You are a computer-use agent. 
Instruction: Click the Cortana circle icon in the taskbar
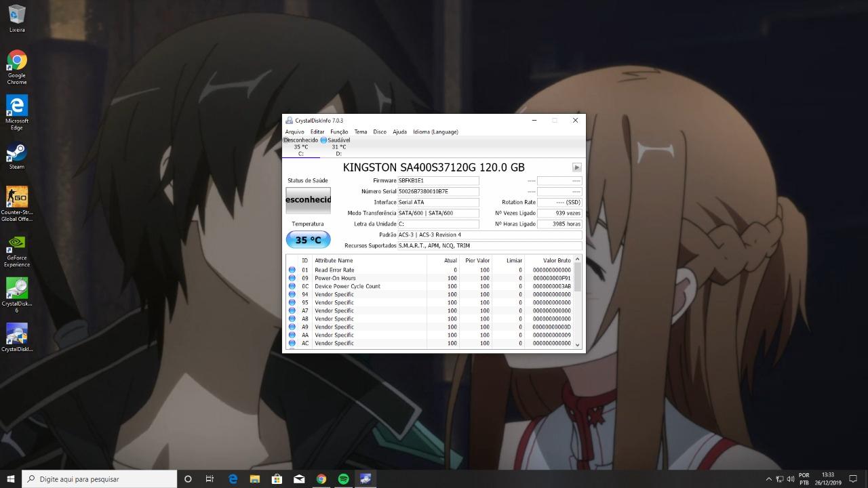188,479
